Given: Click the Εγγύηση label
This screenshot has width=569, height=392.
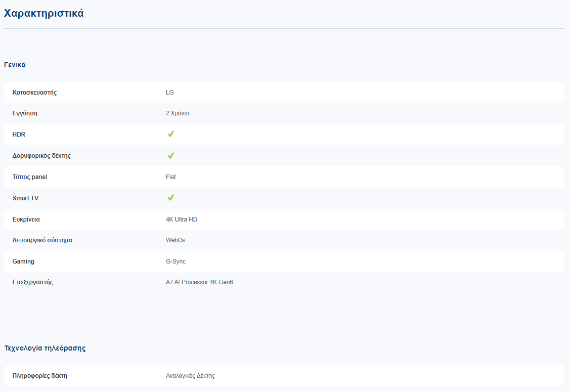Looking at the screenshot, I should 25,113.
